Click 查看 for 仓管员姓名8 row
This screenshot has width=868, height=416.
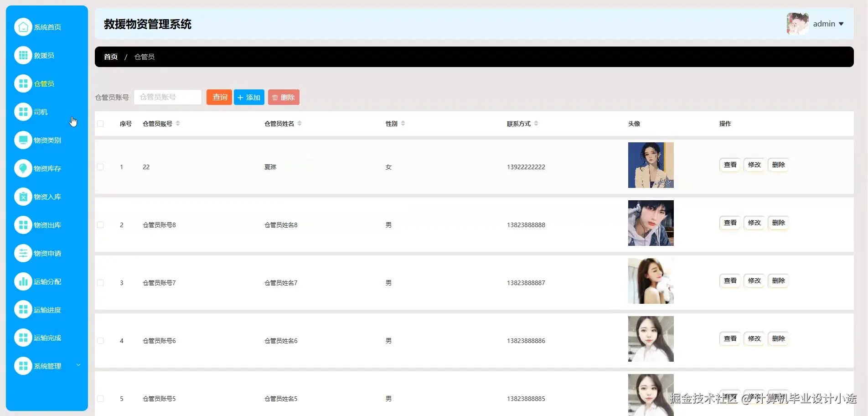(x=730, y=223)
